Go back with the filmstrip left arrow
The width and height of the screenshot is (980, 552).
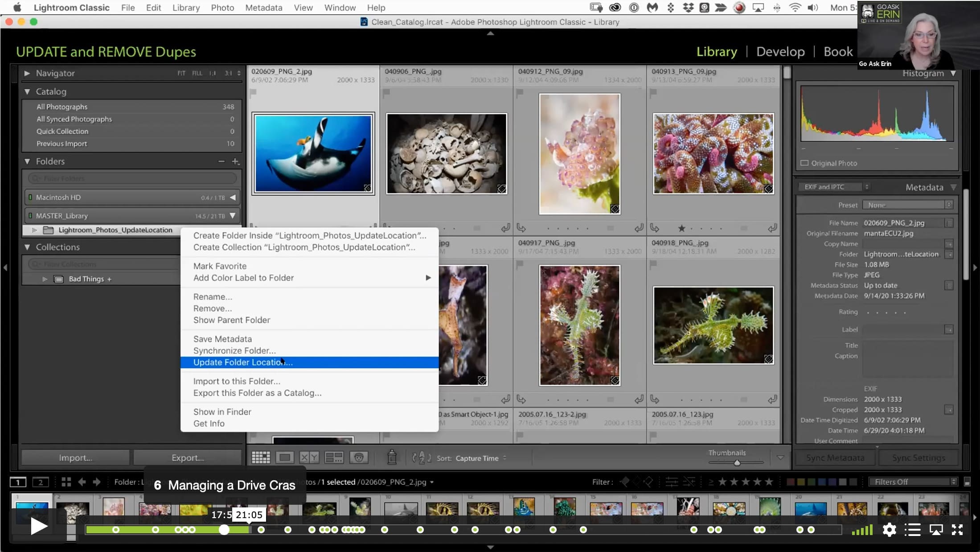click(x=82, y=482)
